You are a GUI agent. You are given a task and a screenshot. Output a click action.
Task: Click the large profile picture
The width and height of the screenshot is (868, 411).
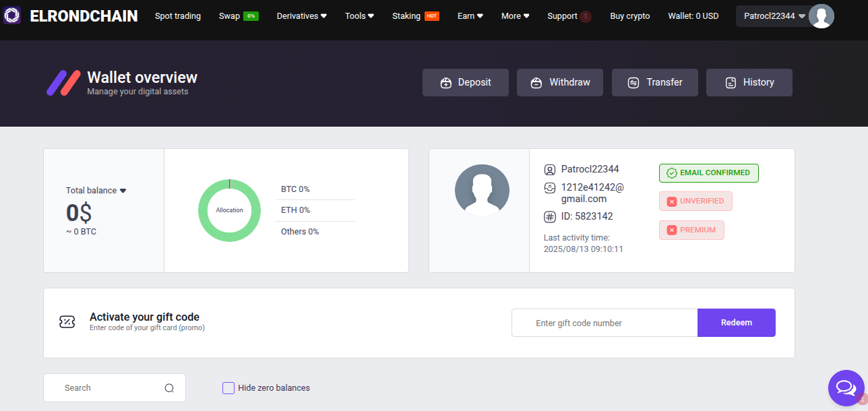click(482, 191)
